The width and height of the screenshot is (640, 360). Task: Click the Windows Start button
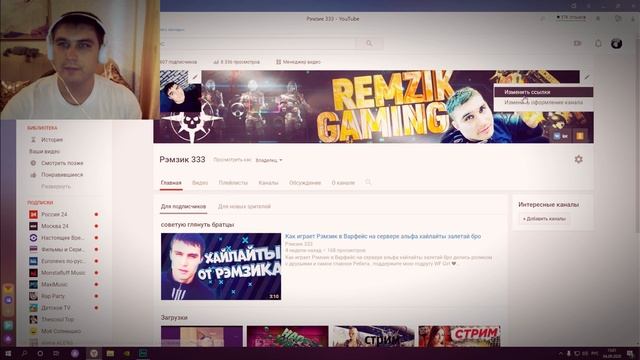coord(8,353)
